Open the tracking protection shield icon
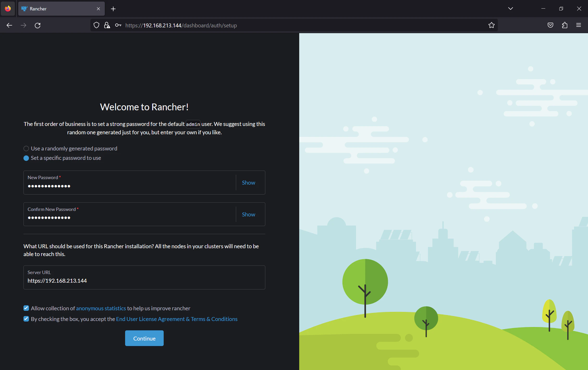 (96, 25)
